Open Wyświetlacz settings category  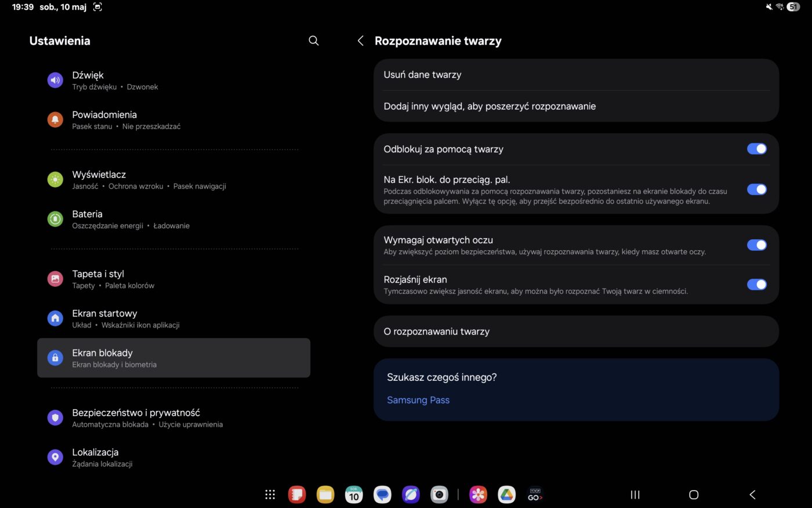point(99,179)
